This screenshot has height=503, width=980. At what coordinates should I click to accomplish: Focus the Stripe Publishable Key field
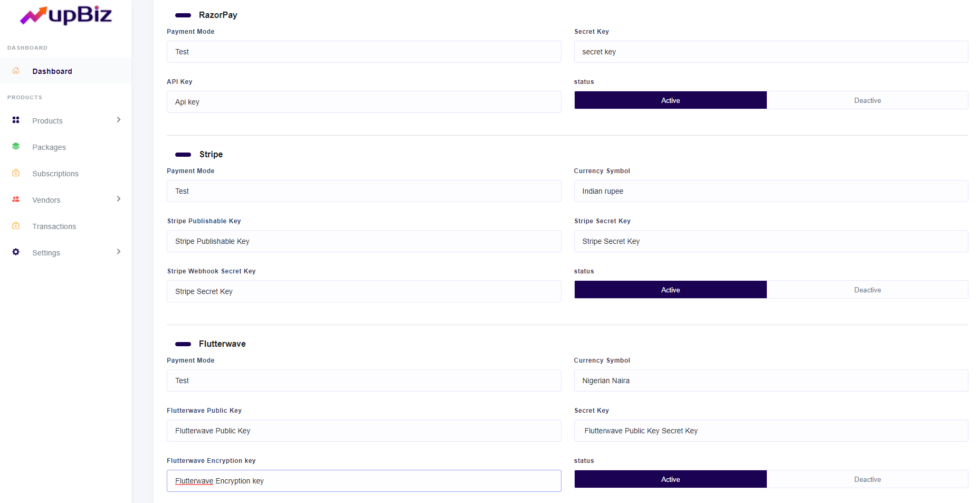[x=364, y=241]
